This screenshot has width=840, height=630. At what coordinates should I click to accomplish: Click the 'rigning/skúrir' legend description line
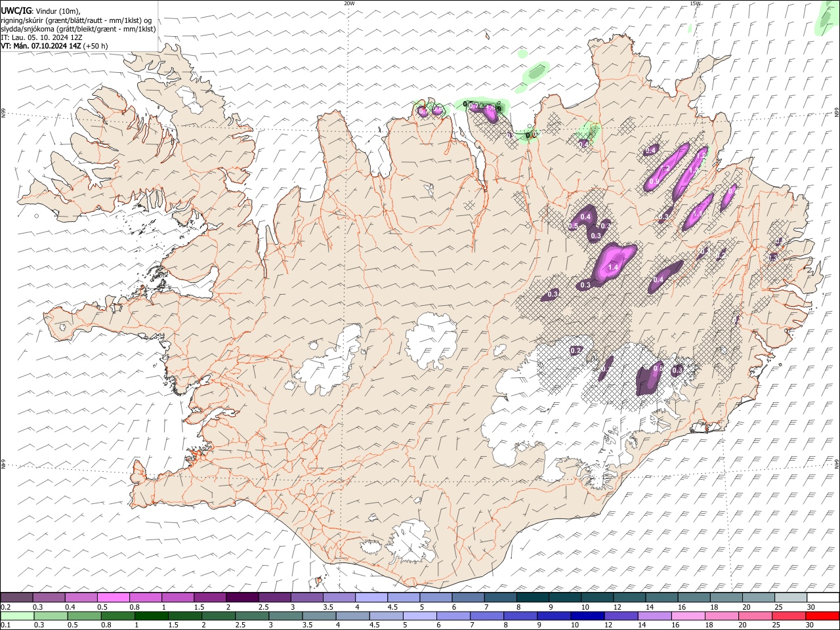[76, 20]
